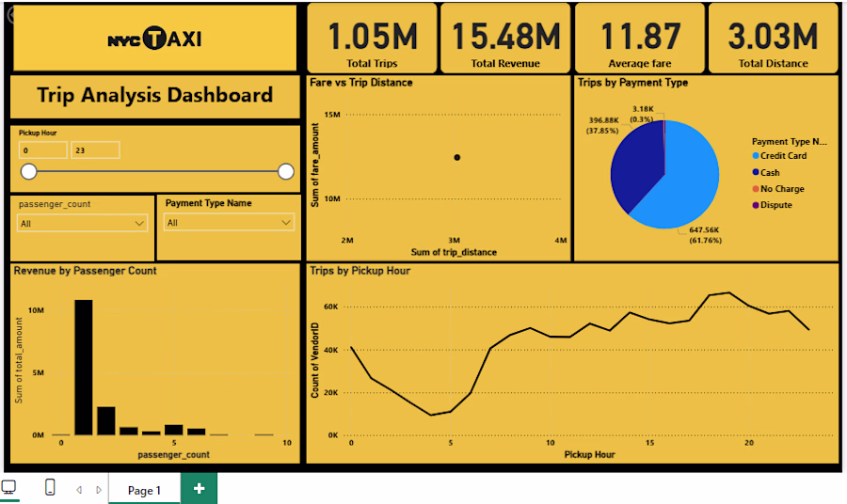Click Trips by Pickup Hour chart title

[x=360, y=271]
